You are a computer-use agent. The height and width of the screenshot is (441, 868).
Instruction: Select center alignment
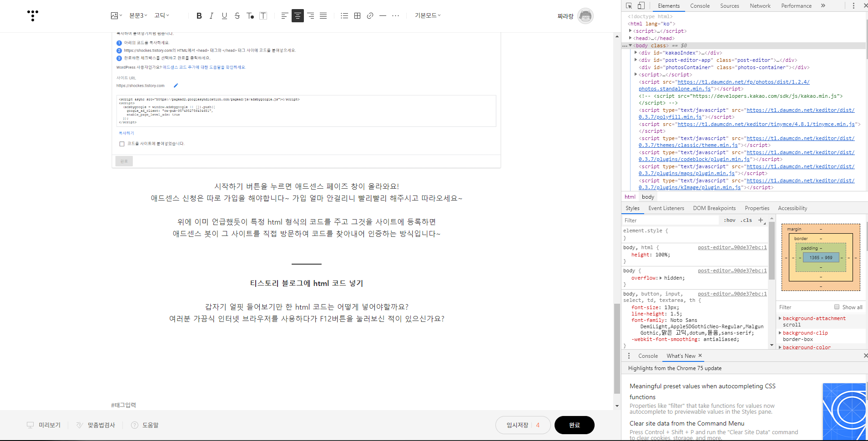pos(298,16)
